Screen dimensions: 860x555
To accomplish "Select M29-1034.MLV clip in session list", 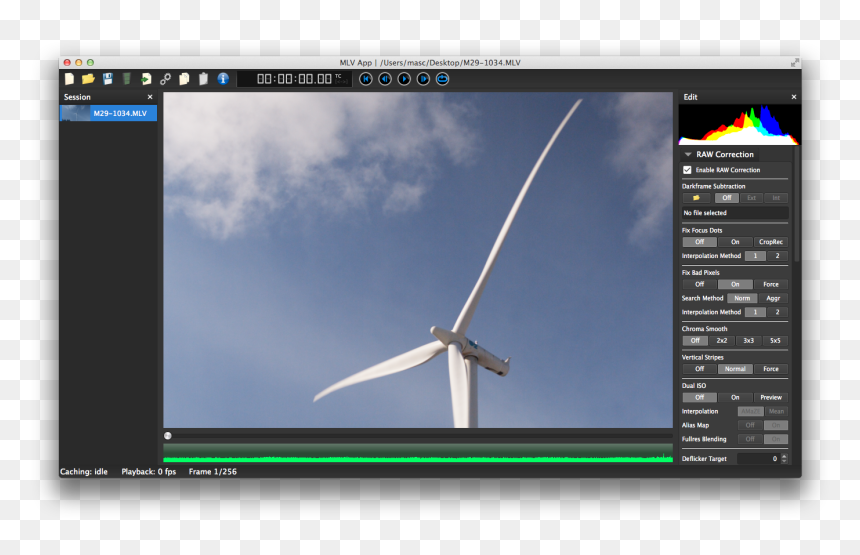I will [109, 113].
